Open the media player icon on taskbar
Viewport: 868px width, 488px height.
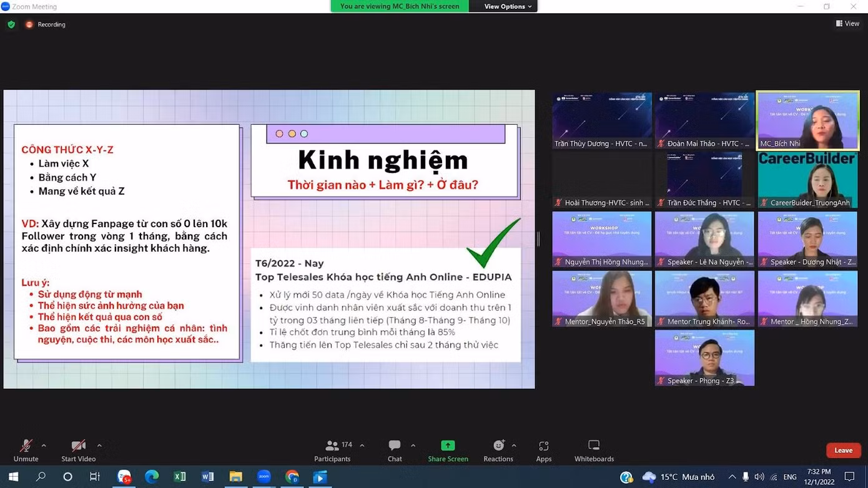click(320, 477)
